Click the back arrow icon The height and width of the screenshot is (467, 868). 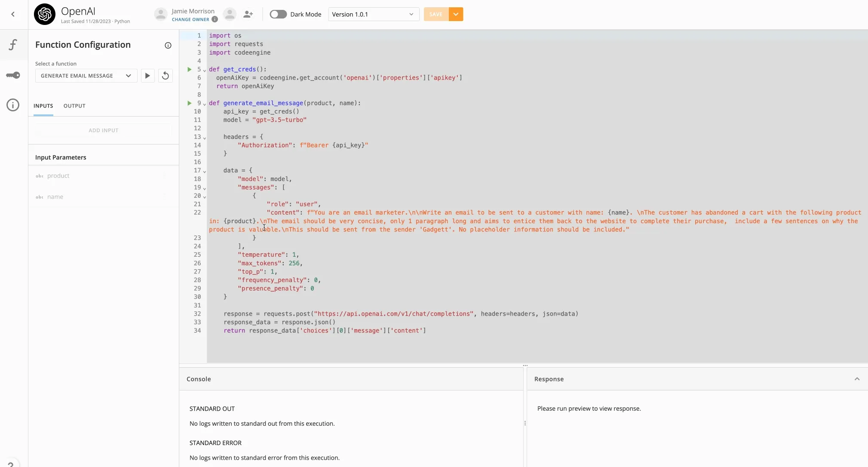click(x=13, y=14)
